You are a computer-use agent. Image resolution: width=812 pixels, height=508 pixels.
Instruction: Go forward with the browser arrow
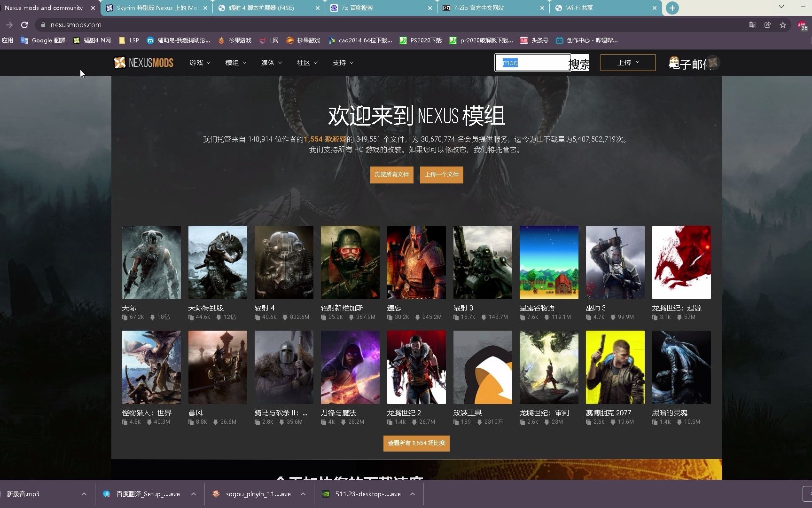click(9, 25)
